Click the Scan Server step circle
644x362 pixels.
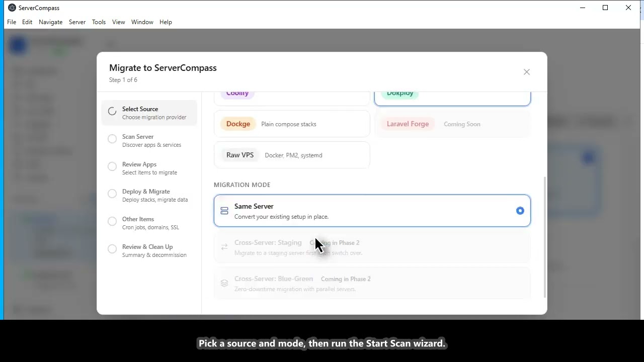[x=112, y=139]
